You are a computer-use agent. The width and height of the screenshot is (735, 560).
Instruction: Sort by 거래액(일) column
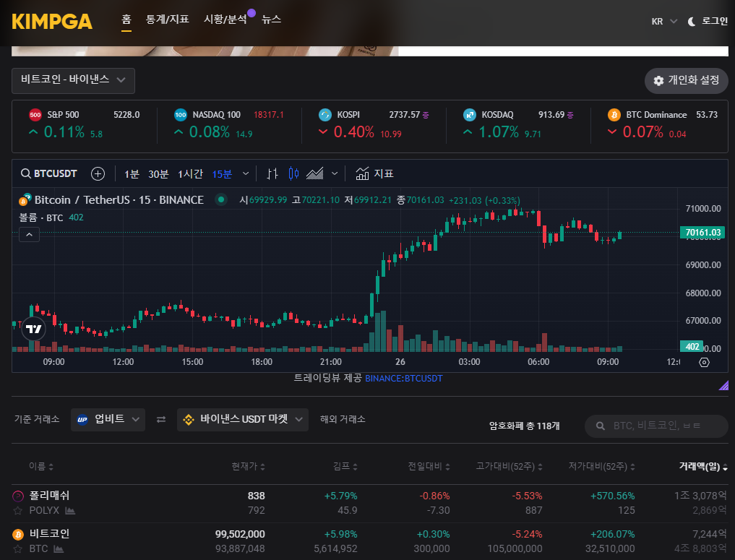(703, 466)
